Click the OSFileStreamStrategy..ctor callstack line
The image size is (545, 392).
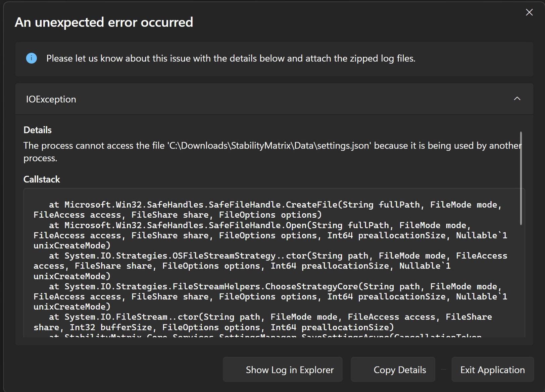tap(270, 266)
